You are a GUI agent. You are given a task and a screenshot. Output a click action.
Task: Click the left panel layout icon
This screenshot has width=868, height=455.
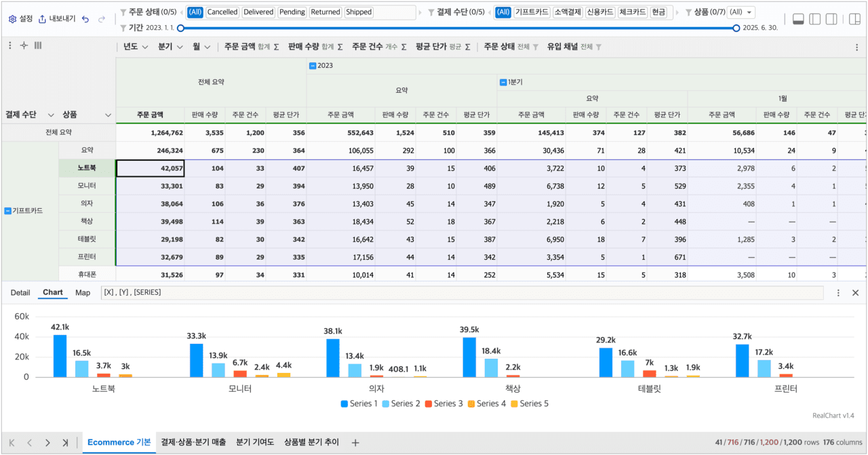815,19
